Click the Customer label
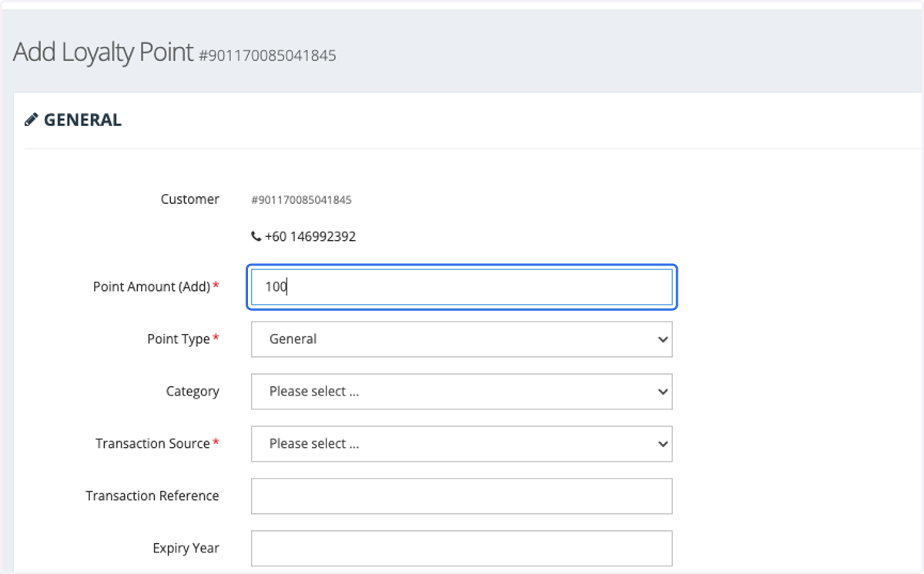 [190, 199]
